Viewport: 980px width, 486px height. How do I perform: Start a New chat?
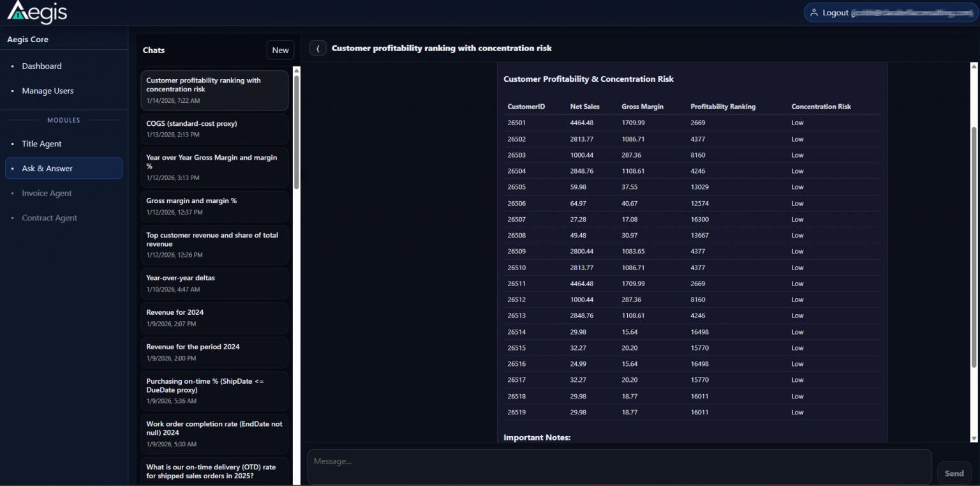coord(280,50)
